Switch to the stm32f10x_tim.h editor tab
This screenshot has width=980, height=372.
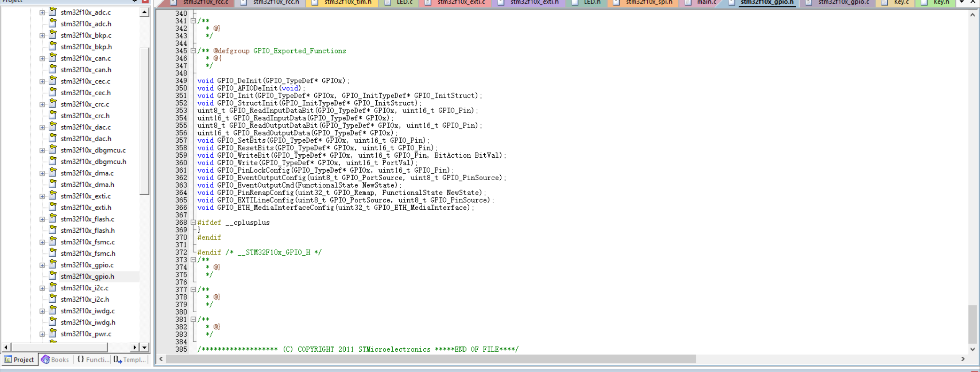pos(343,3)
